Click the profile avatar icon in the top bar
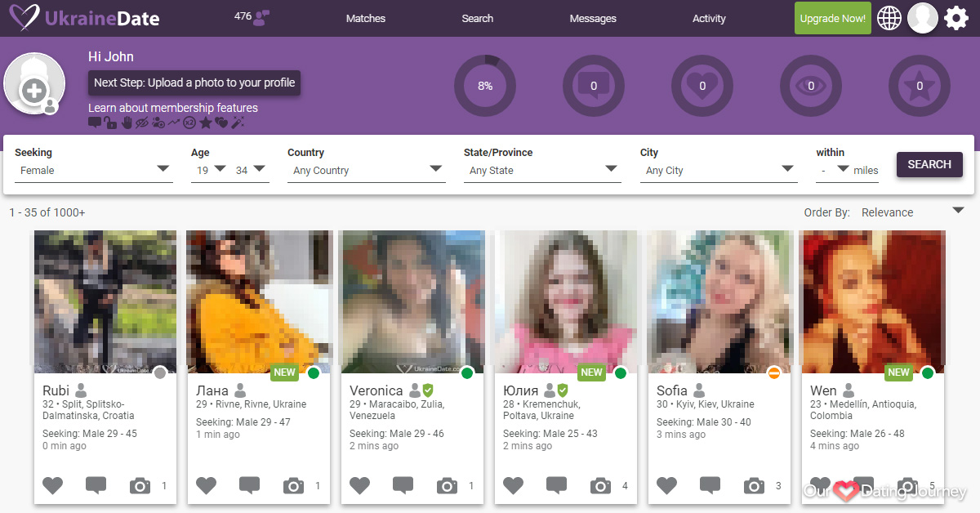Viewport: 980px width, 513px height. coord(923,18)
